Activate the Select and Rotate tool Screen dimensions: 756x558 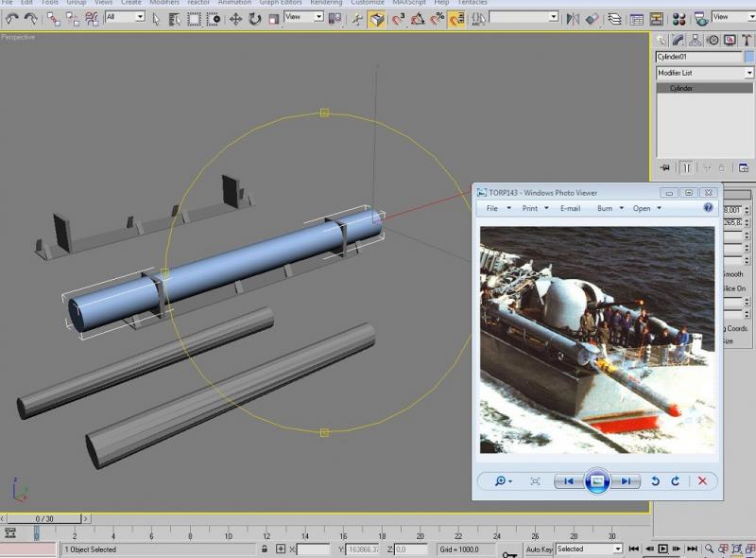pos(254,19)
